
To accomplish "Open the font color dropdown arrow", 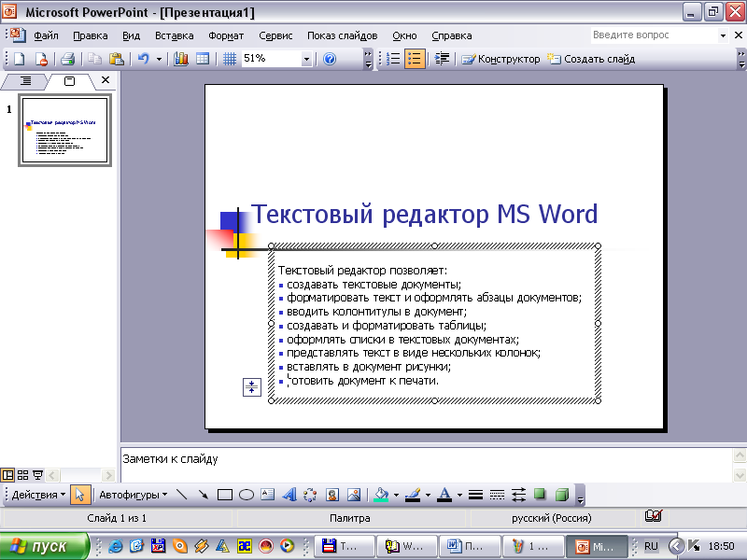I will 459,496.
